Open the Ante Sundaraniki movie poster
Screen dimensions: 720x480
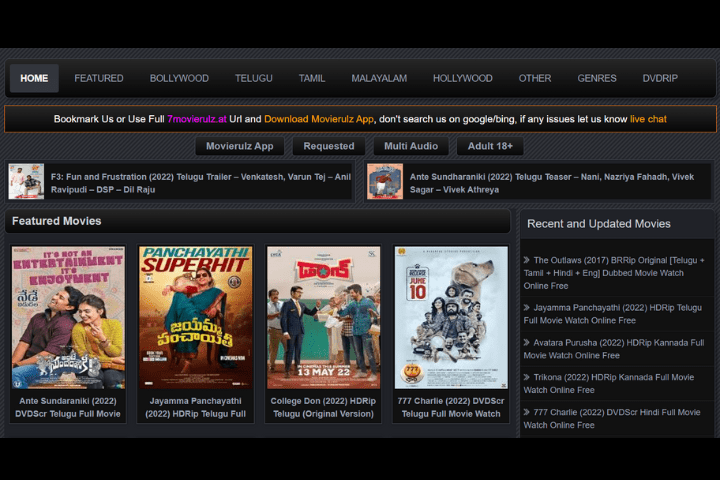pyautogui.click(x=69, y=317)
